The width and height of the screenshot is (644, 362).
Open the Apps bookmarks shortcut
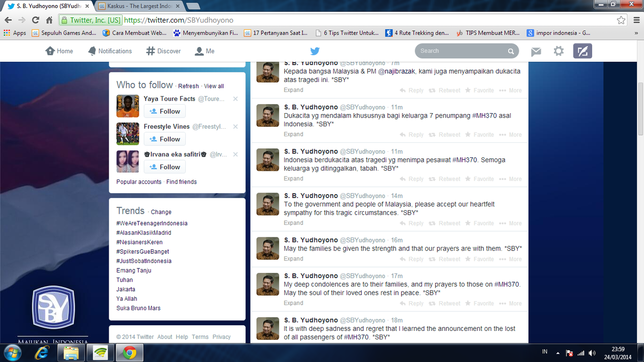(15, 33)
